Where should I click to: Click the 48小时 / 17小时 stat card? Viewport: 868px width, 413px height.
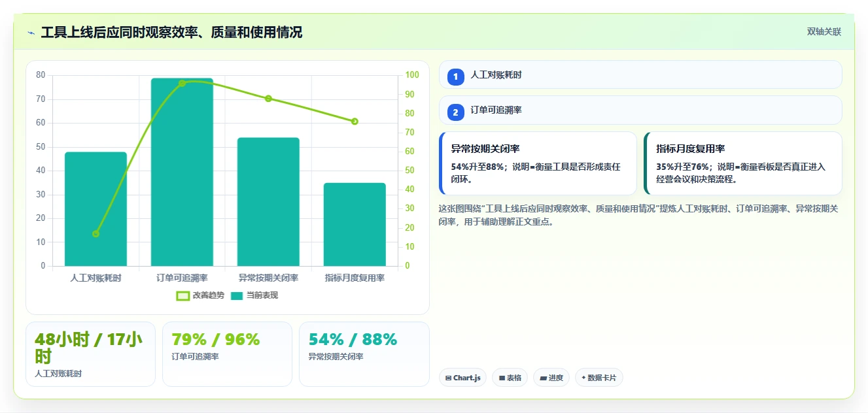click(x=90, y=354)
